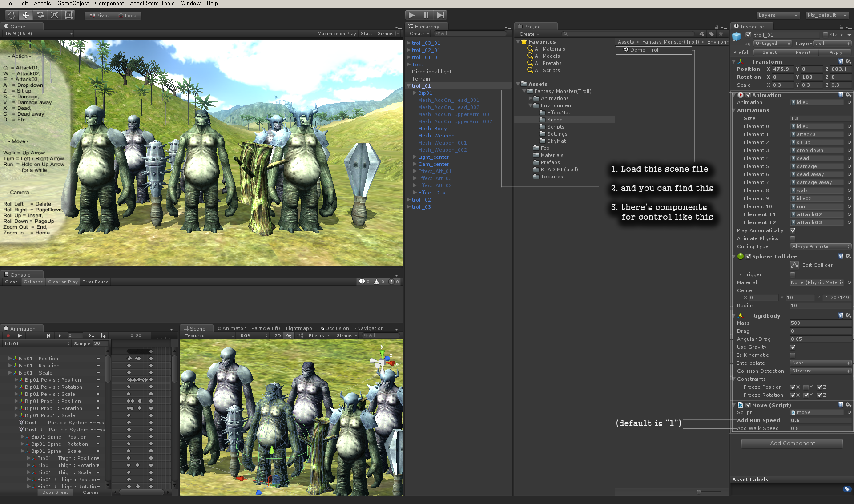Screen dimensions: 854x504
Task: Open the GameObject menu
Action: tap(73, 4)
